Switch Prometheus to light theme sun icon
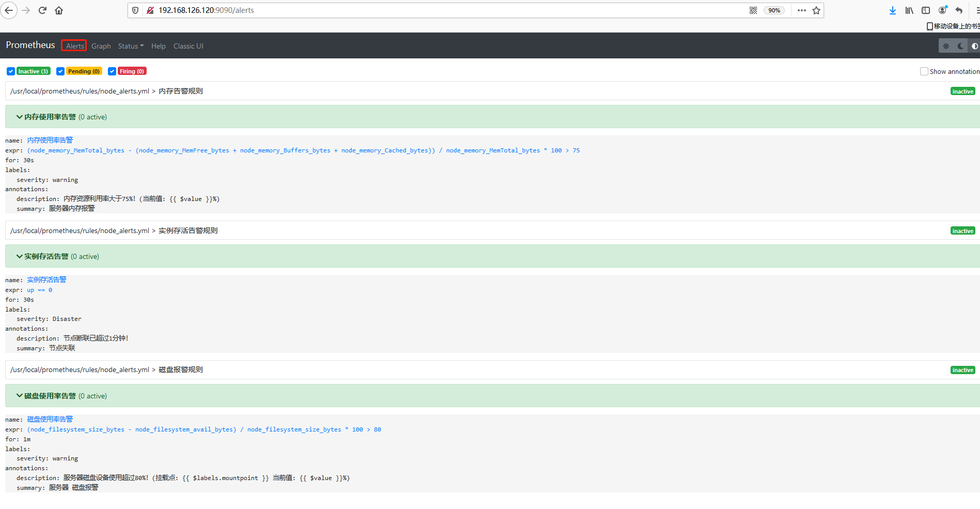The height and width of the screenshot is (509, 980). (946, 46)
